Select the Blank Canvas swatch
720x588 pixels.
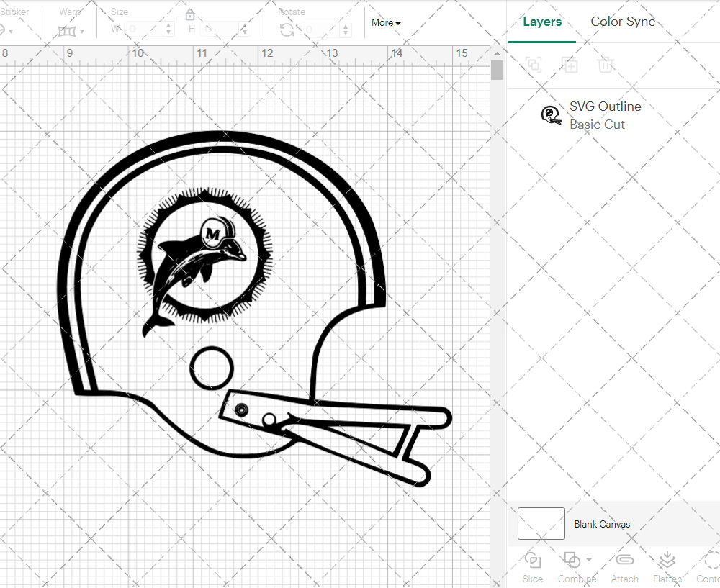coord(541,523)
